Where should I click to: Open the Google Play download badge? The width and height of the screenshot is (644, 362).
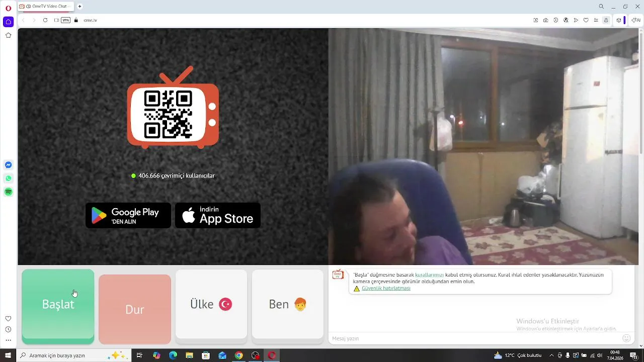click(x=128, y=215)
